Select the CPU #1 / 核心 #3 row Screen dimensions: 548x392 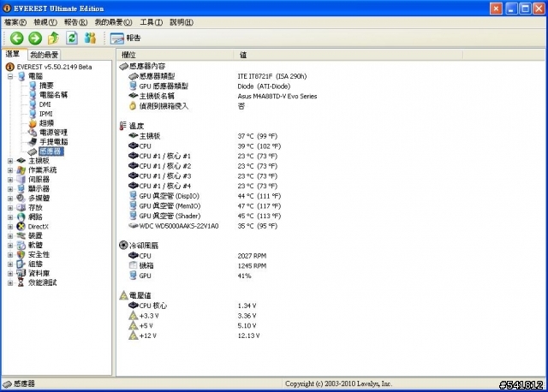203,176
